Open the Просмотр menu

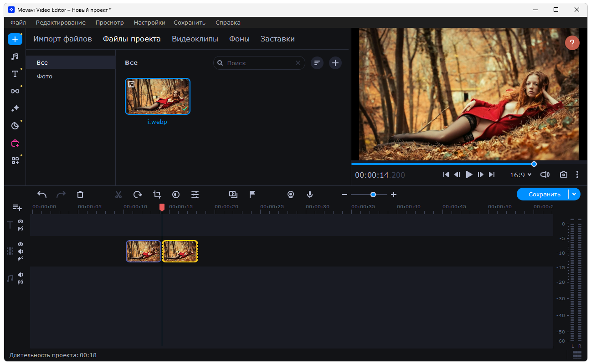point(109,22)
